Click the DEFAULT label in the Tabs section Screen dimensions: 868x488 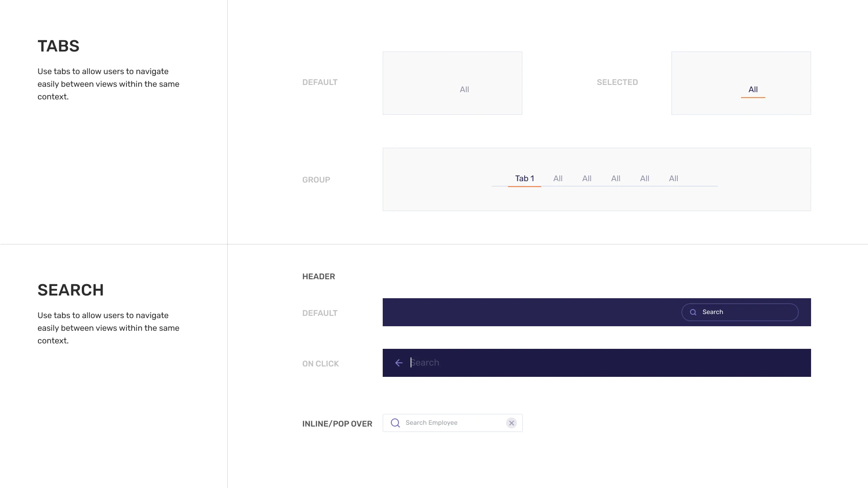pos(320,82)
